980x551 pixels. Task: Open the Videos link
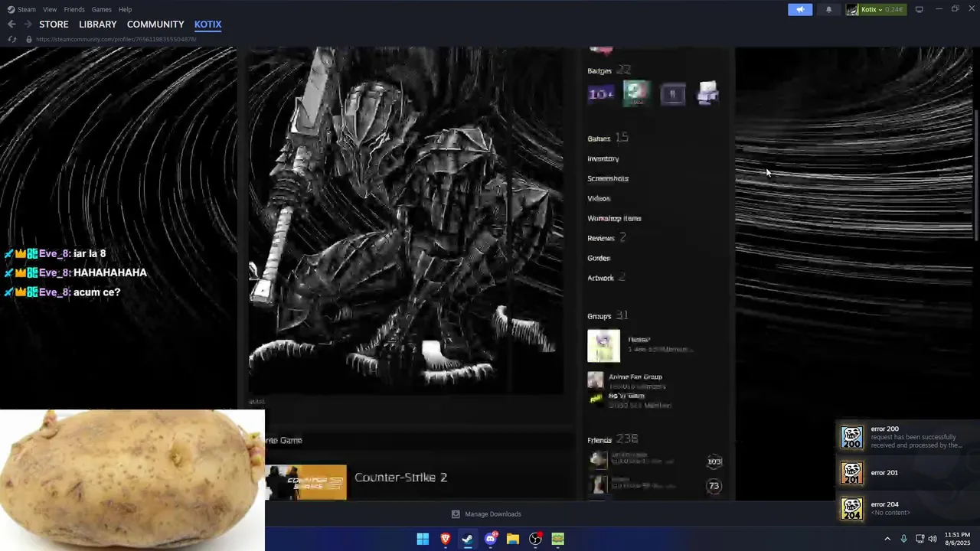(599, 198)
